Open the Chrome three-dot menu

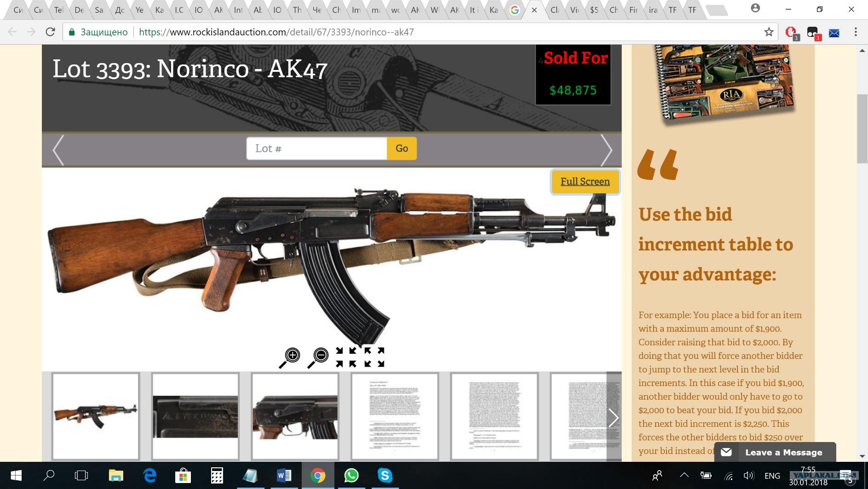(x=856, y=32)
